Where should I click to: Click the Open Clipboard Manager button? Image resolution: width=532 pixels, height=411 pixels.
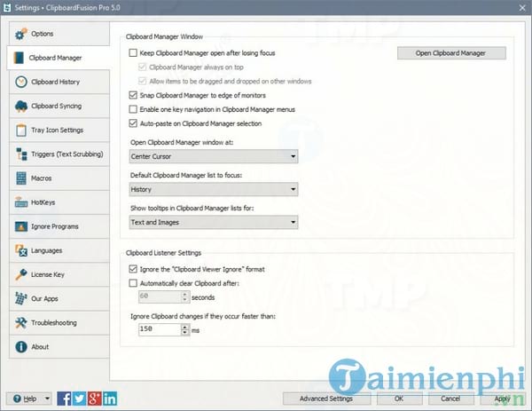pos(451,53)
